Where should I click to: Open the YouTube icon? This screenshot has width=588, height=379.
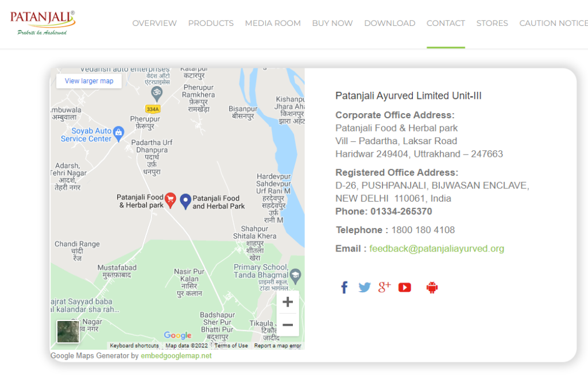pyautogui.click(x=405, y=287)
